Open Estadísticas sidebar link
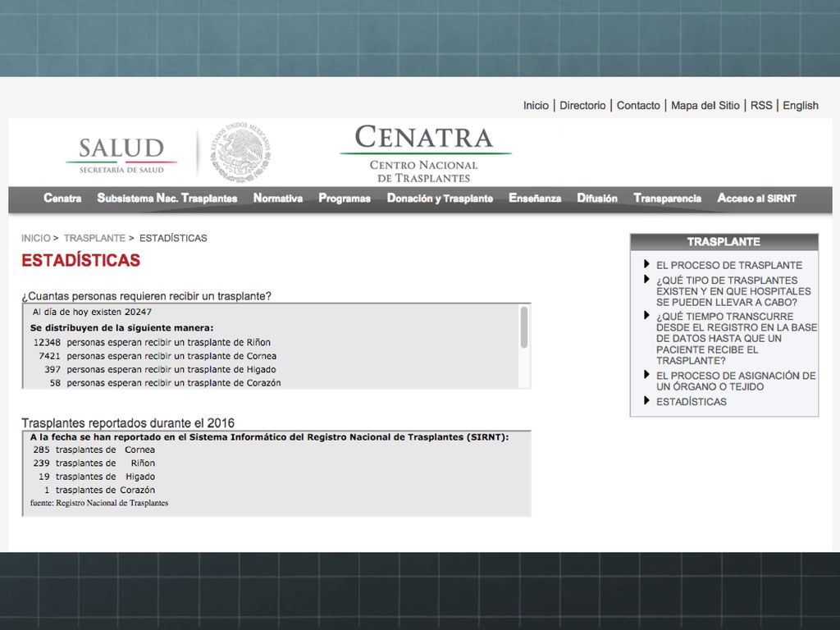 (691, 402)
